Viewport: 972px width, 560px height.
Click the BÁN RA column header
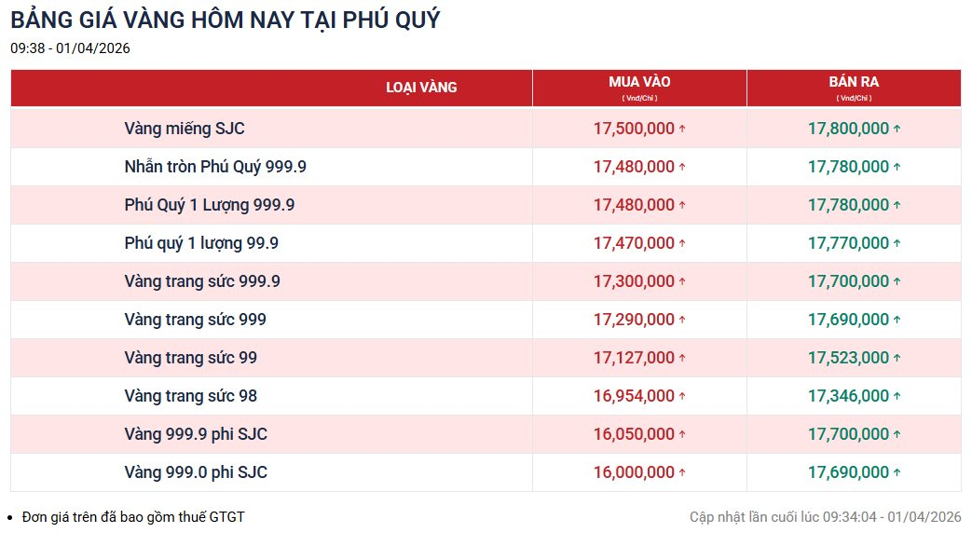[x=854, y=83]
